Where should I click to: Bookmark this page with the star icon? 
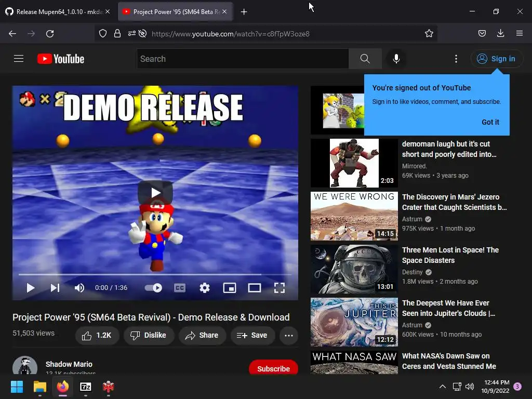[x=429, y=33]
